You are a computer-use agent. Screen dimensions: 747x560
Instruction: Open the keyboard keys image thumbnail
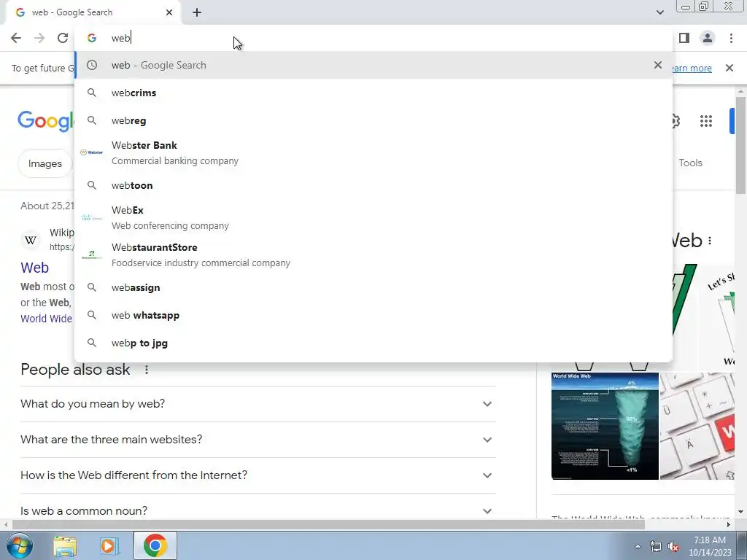coord(697,426)
